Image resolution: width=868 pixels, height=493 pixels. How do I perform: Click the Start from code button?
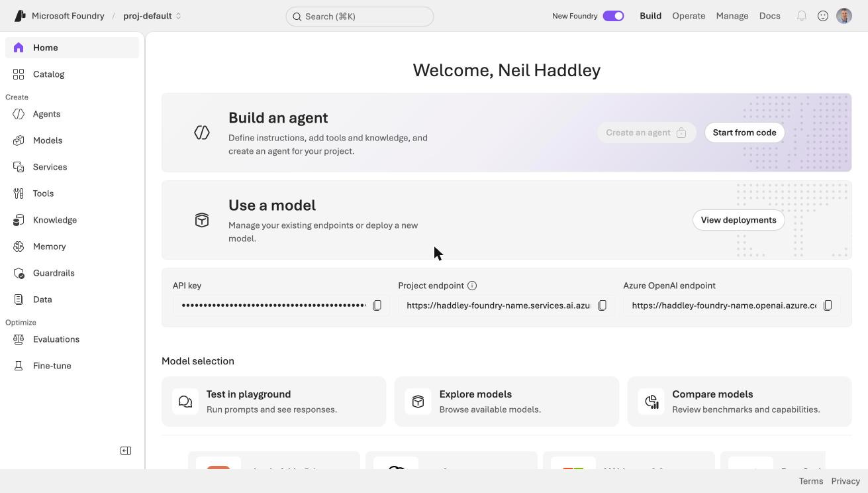click(x=744, y=133)
